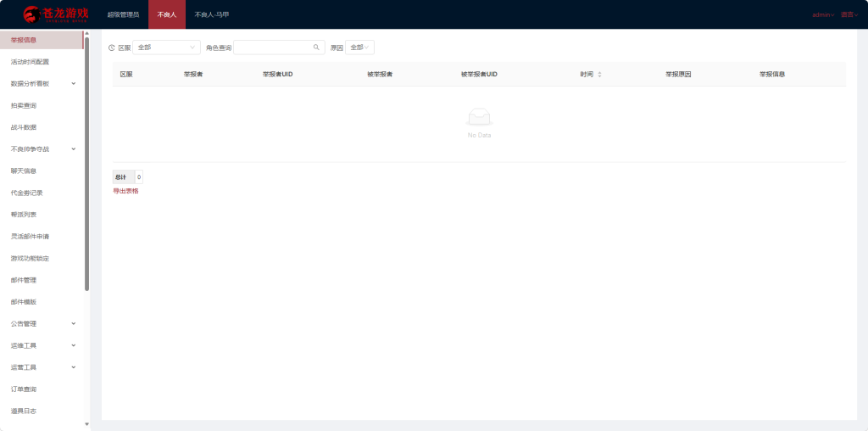Open the 原因 全部 dropdown
The width and height of the screenshot is (868, 431).
point(359,48)
